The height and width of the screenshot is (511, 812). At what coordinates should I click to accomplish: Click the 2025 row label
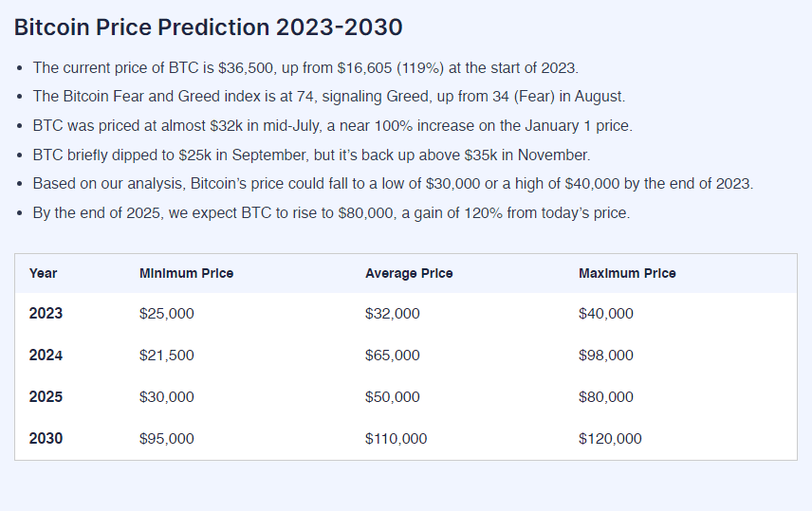[x=46, y=396]
